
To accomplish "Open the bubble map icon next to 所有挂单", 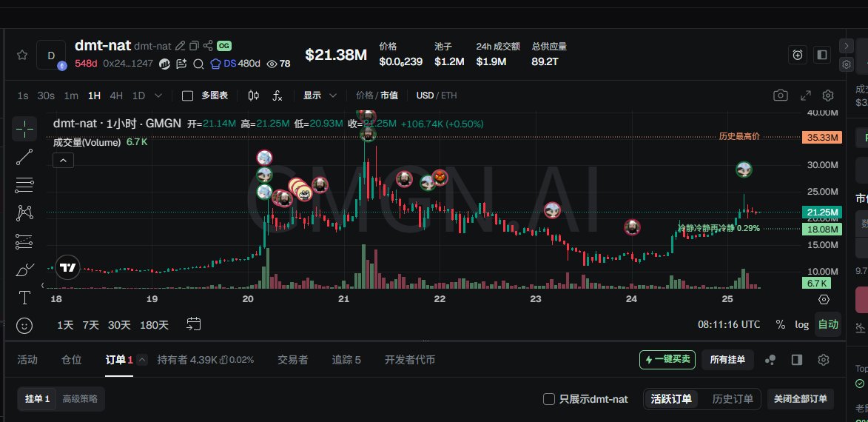I will click(770, 360).
